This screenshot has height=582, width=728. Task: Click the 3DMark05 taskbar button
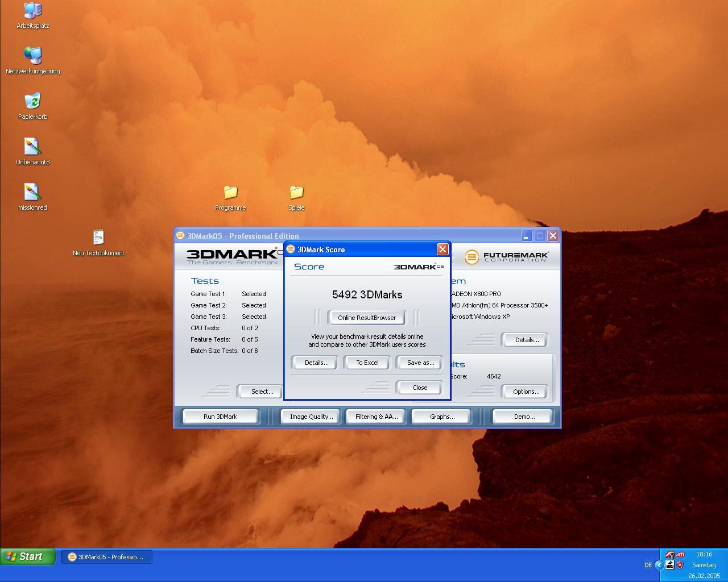(107, 557)
